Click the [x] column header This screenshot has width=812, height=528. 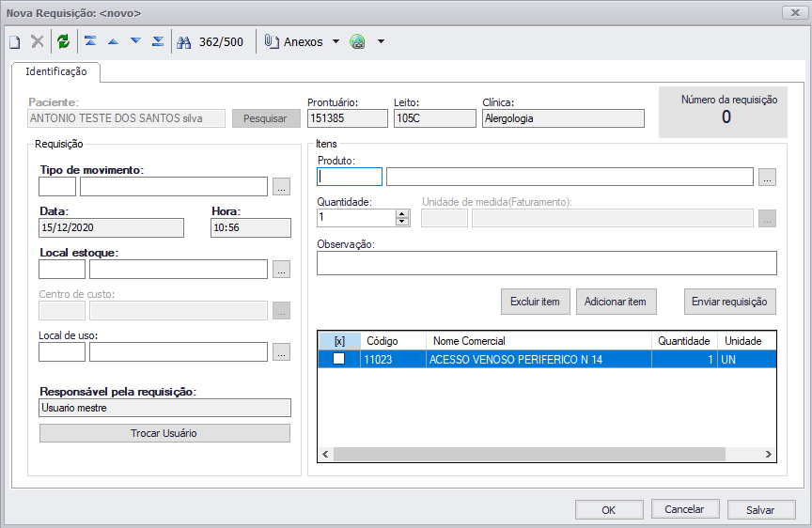339,341
